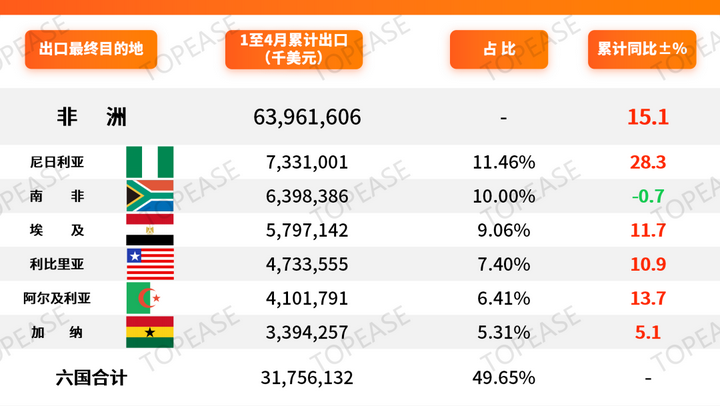Click the 15.1 Africa growth value

(648, 117)
